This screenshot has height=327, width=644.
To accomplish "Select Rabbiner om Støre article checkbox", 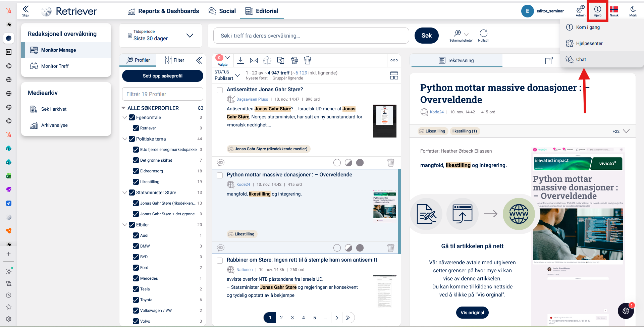I will [220, 260].
